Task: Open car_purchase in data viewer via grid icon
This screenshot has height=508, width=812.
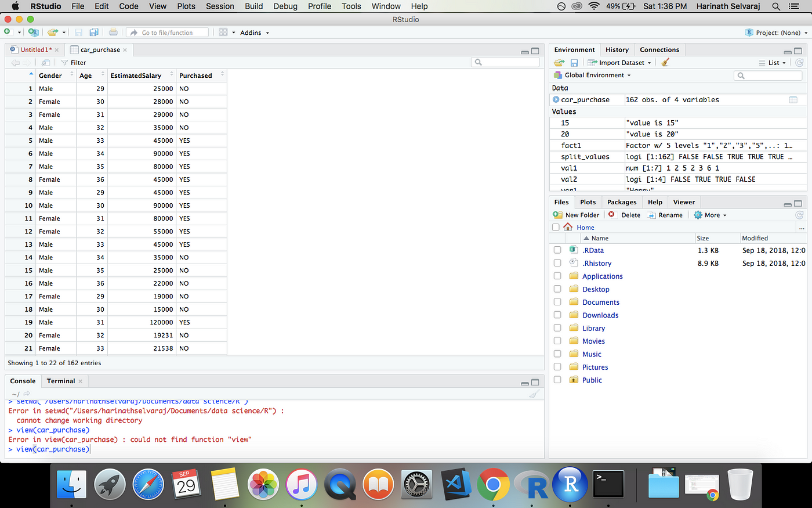Action: pos(793,100)
